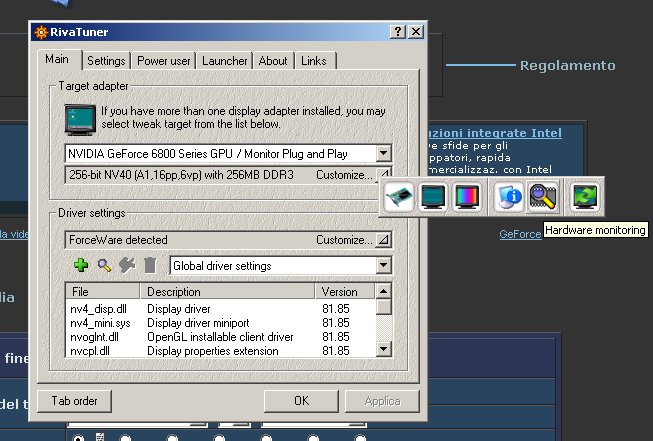Screen dimensions: 653x441
Task: Click 'Display driver miniport' description
Action: pyautogui.click(x=198, y=323)
